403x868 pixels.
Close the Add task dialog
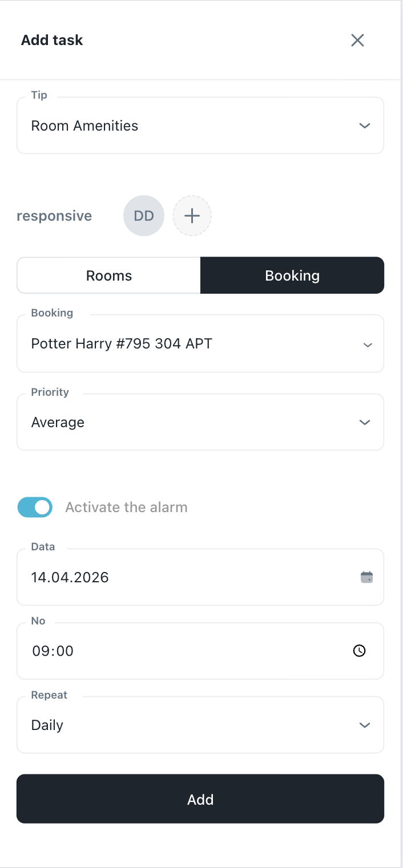click(357, 40)
